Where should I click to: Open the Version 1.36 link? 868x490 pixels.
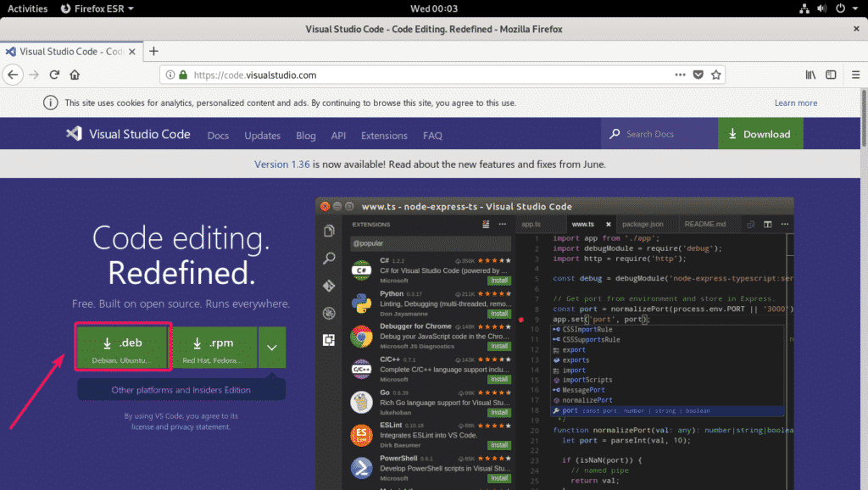[283, 164]
